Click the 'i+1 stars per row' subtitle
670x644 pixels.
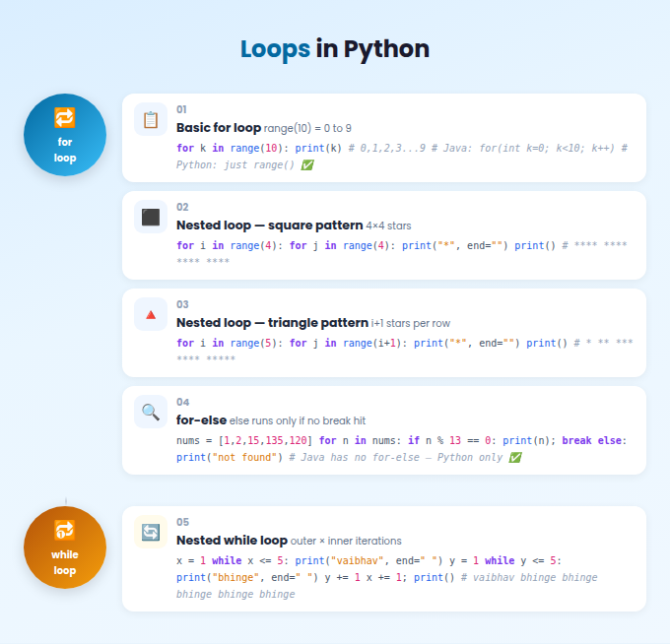pos(411,323)
